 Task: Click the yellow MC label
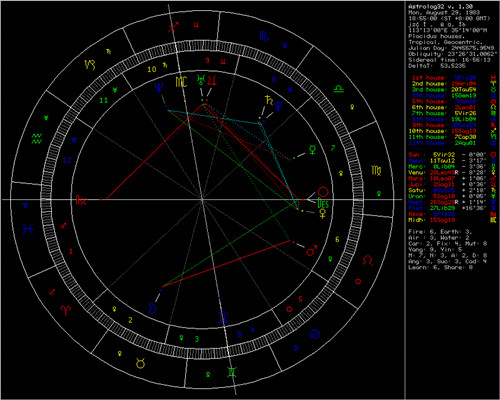181,82
